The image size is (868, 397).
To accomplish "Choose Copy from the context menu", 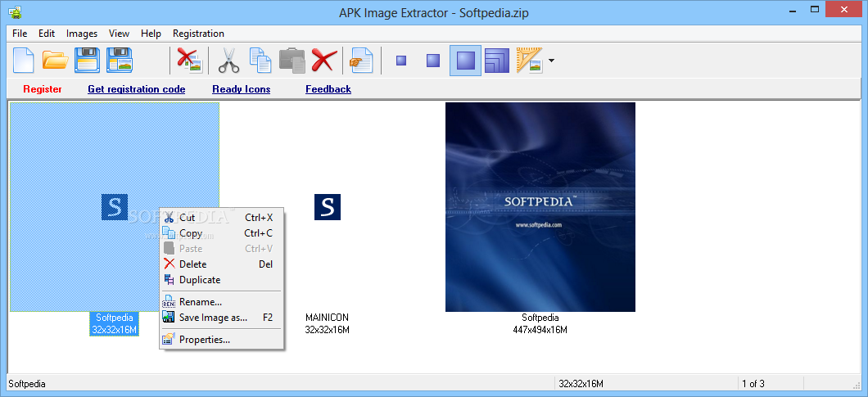I will pos(221,233).
